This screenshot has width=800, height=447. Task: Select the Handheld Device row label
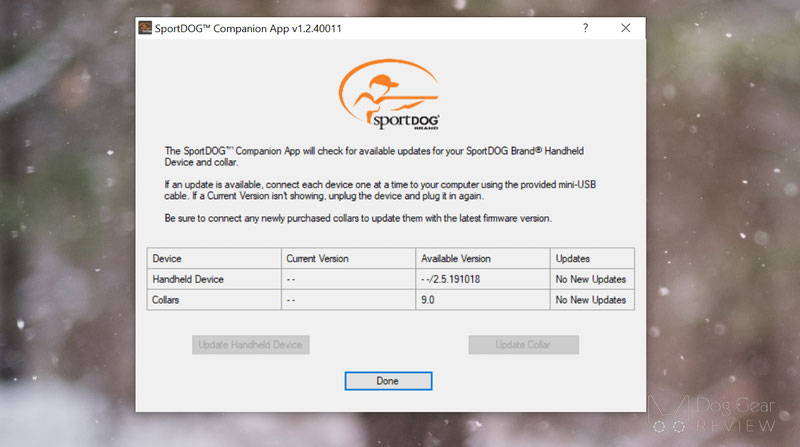[214, 279]
